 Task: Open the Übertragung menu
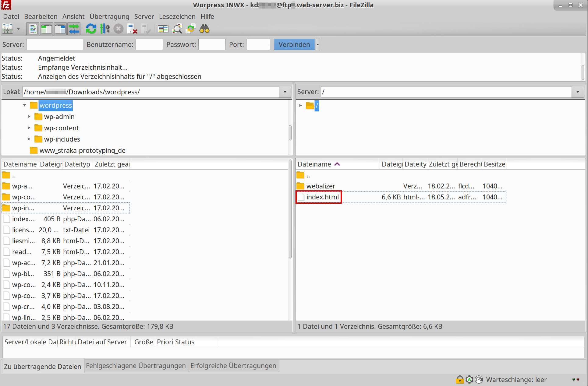(x=109, y=16)
